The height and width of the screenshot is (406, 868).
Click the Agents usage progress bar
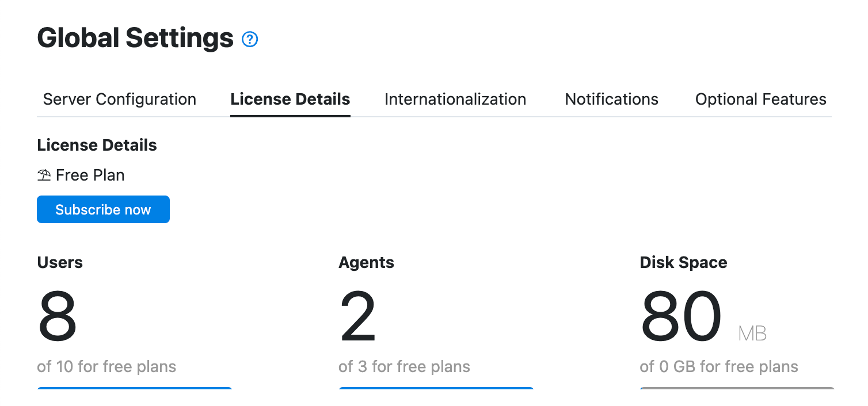tap(436, 389)
